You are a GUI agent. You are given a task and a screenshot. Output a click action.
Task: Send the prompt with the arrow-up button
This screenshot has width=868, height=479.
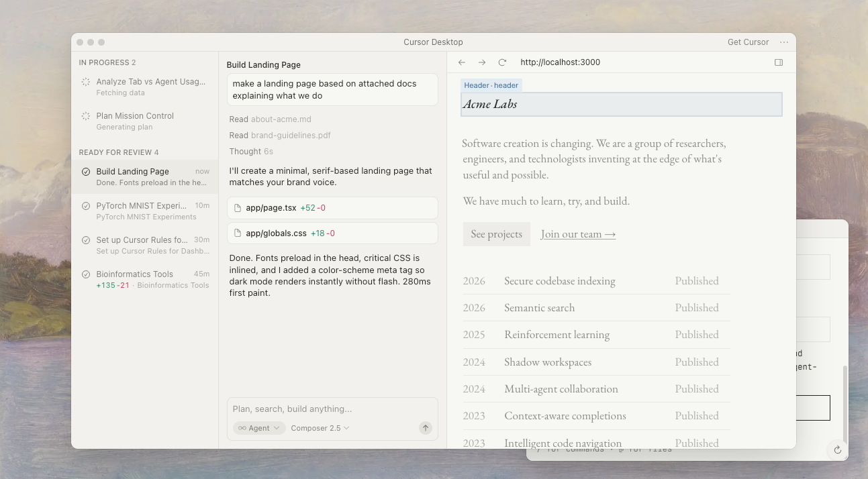[426, 428]
